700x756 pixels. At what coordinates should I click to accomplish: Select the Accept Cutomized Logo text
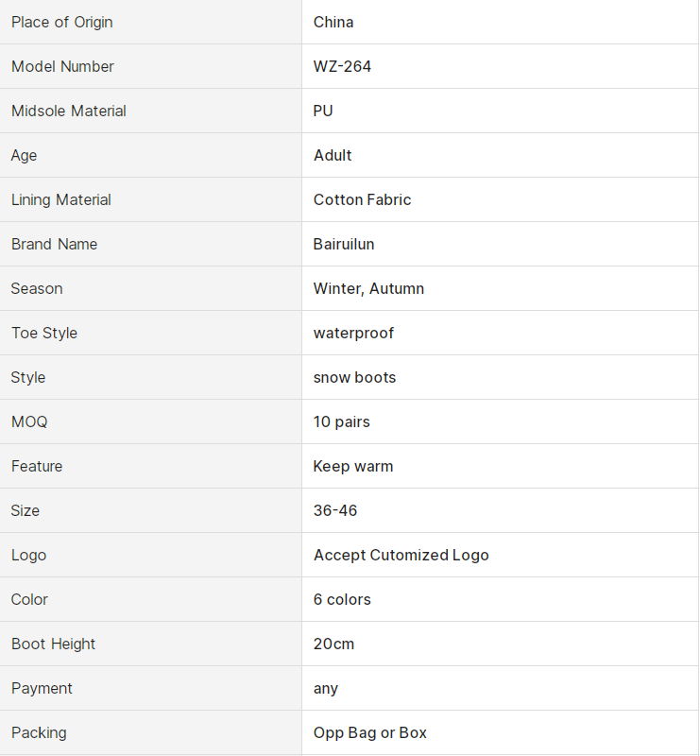click(x=401, y=555)
